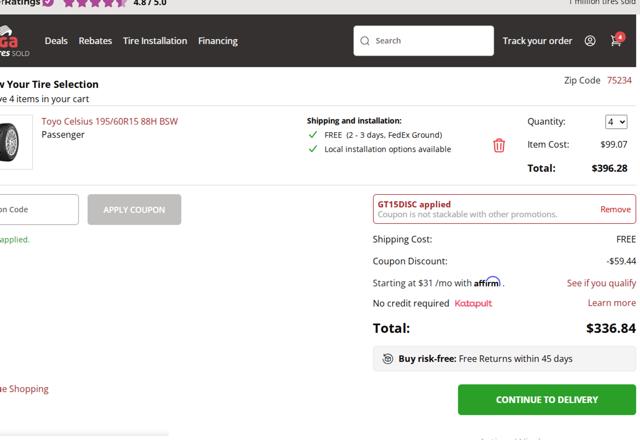
Task: Change the zip code 75234
Action: 619,80
